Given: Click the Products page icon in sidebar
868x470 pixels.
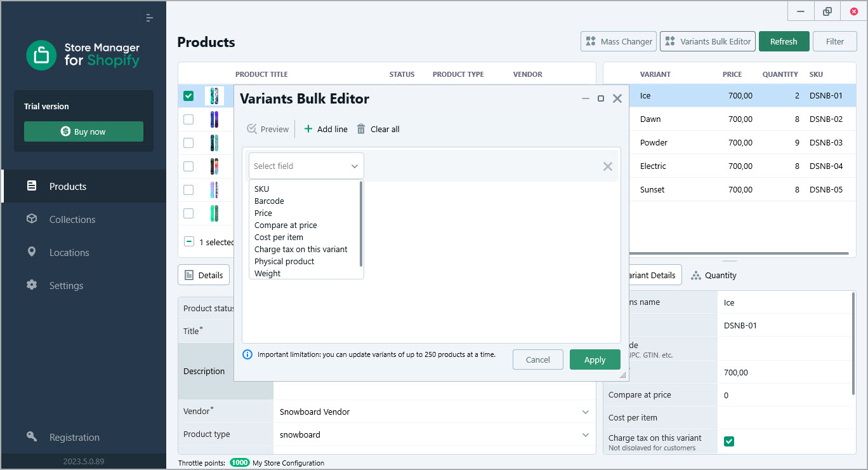Looking at the screenshot, I should pos(32,186).
